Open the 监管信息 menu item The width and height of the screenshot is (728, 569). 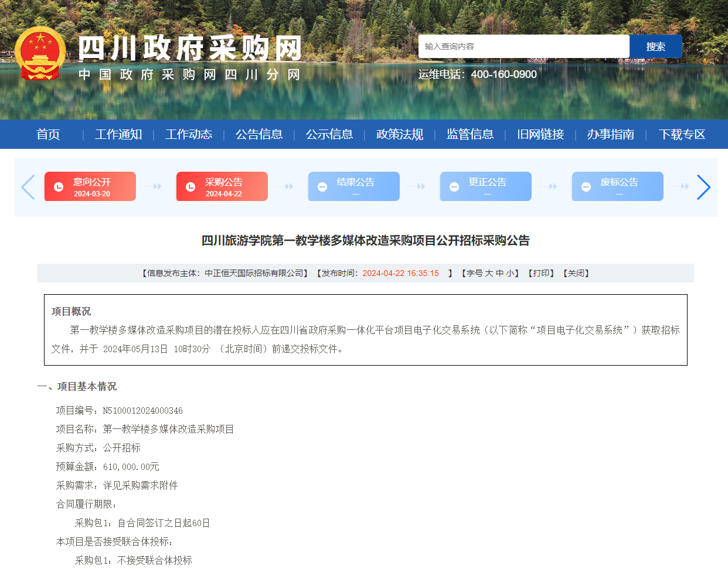[470, 134]
